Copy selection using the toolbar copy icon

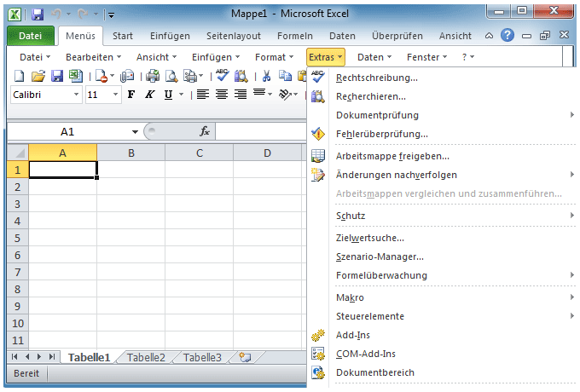point(285,76)
